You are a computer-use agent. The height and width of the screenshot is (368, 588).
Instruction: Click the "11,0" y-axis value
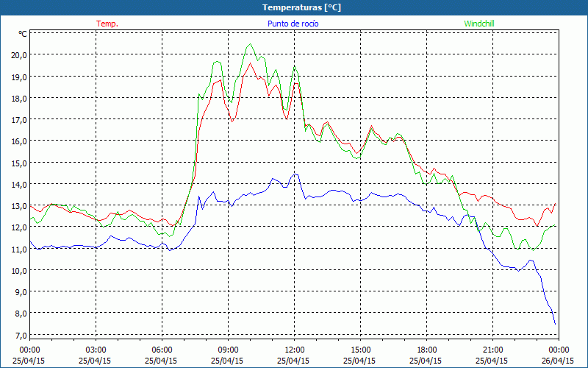[20, 249]
